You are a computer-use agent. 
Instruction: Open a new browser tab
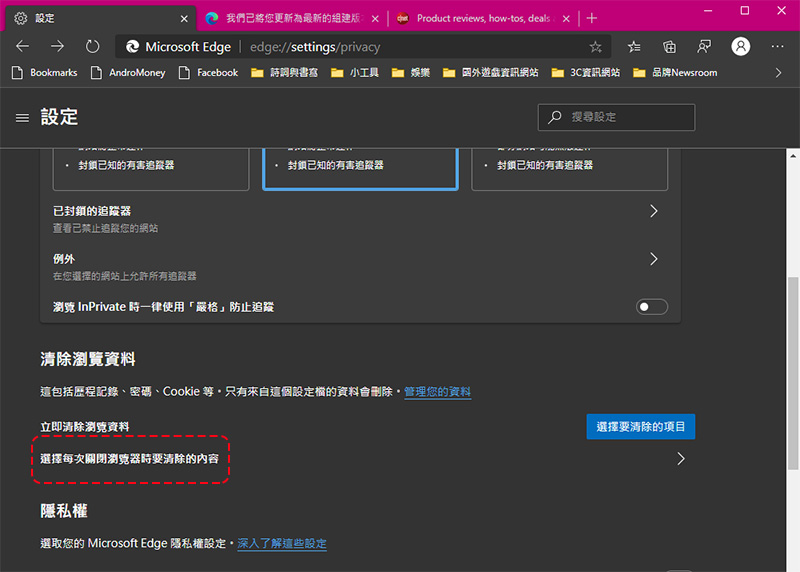[592, 18]
